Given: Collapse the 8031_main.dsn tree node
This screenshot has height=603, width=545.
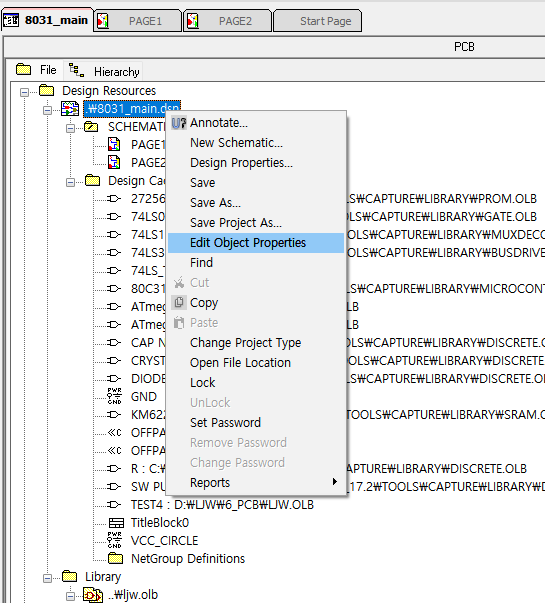Looking at the screenshot, I should tap(48, 110).
